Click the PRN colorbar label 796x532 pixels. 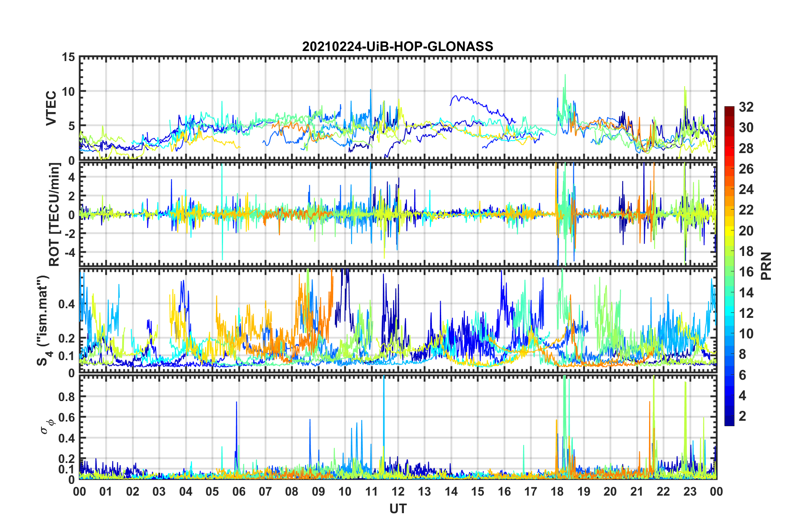click(766, 266)
